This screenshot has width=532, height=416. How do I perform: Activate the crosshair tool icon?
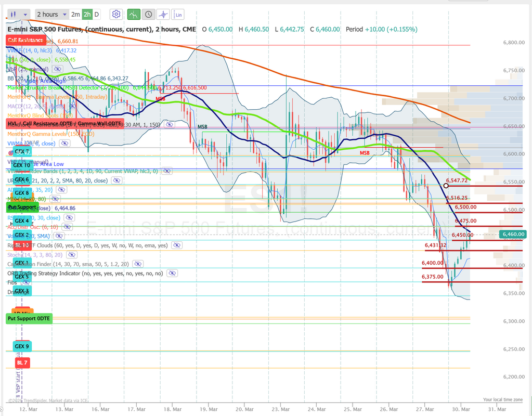pyautogui.click(x=164, y=14)
